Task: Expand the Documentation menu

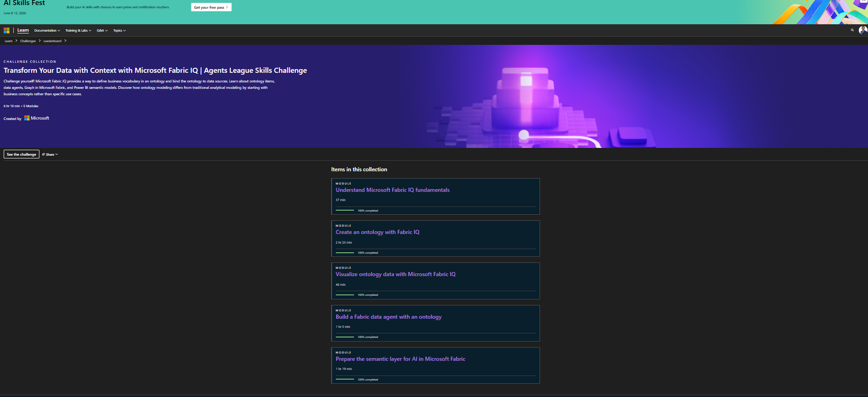Action: pyautogui.click(x=47, y=31)
